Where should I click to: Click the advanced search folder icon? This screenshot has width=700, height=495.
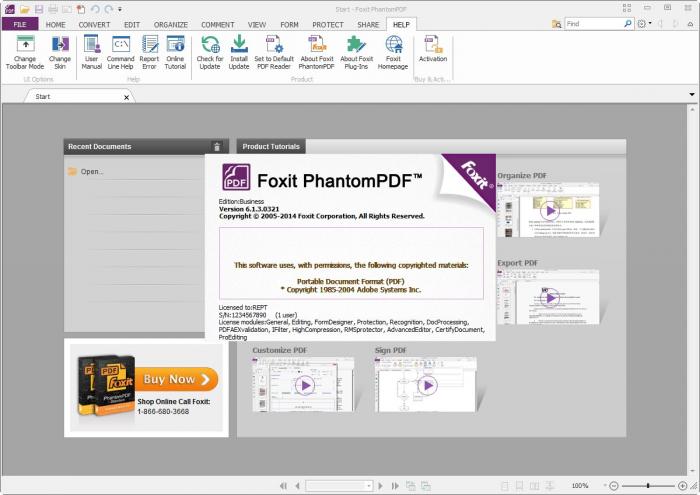tap(557, 24)
